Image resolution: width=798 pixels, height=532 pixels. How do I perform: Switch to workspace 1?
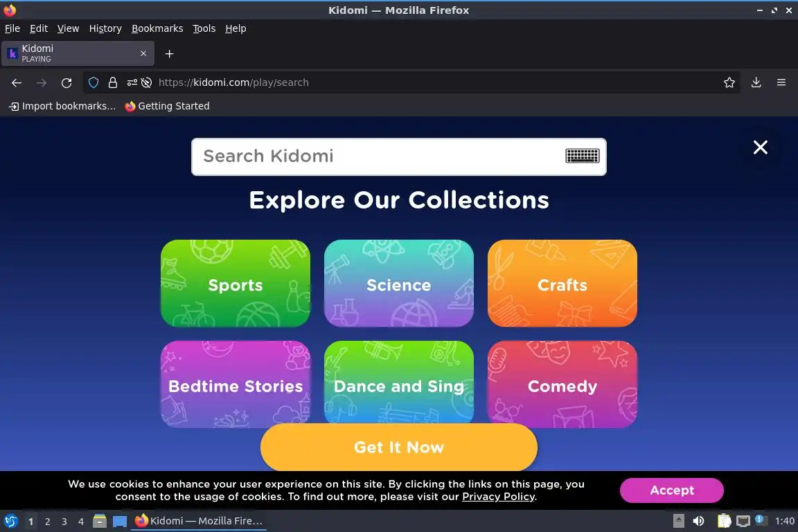point(31,522)
